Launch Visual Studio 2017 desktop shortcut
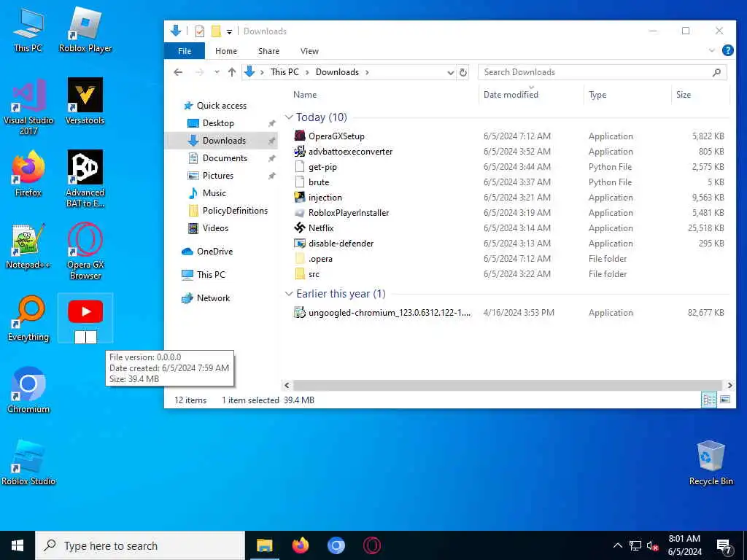The image size is (747, 560). tap(28, 106)
